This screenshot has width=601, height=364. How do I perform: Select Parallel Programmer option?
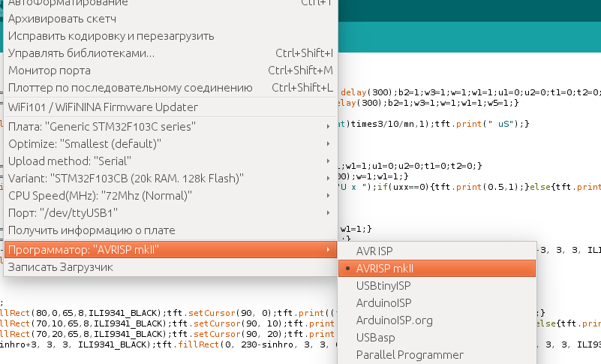[x=410, y=354]
